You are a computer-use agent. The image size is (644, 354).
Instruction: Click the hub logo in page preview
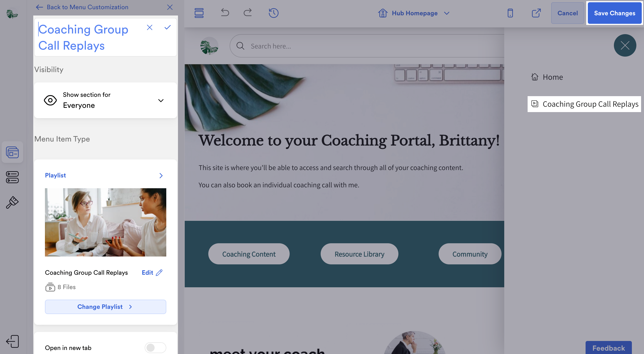coord(209,46)
